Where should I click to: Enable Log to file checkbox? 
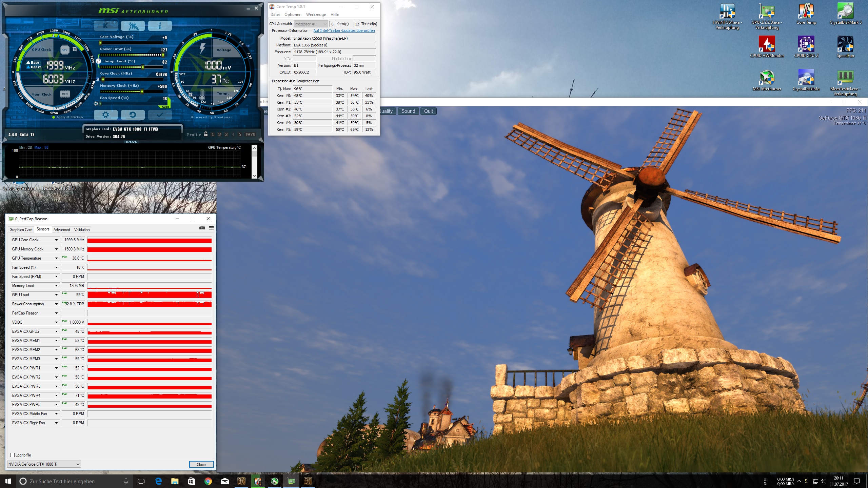[x=13, y=455]
